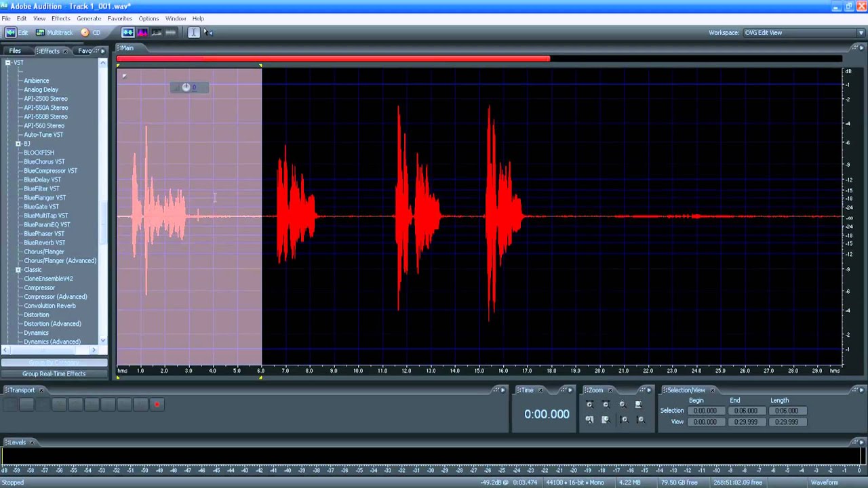The image size is (868, 488).
Task: Switch to Multitrack view
Action: coord(54,33)
